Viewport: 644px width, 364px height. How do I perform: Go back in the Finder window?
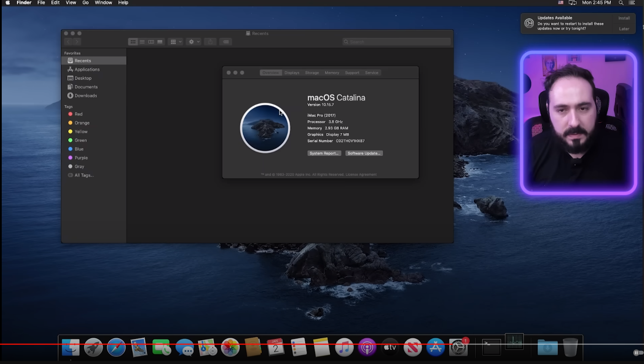pyautogui.click(x=68, y=42)
